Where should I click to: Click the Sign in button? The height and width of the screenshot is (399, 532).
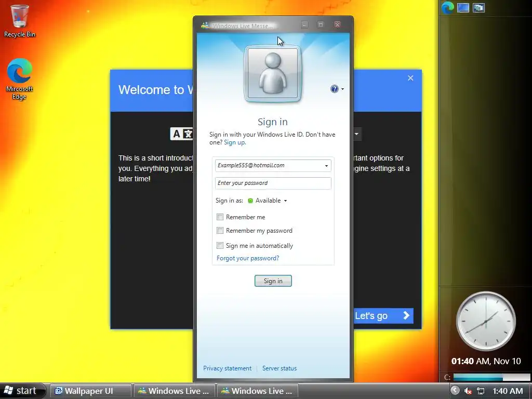[273, 281]
